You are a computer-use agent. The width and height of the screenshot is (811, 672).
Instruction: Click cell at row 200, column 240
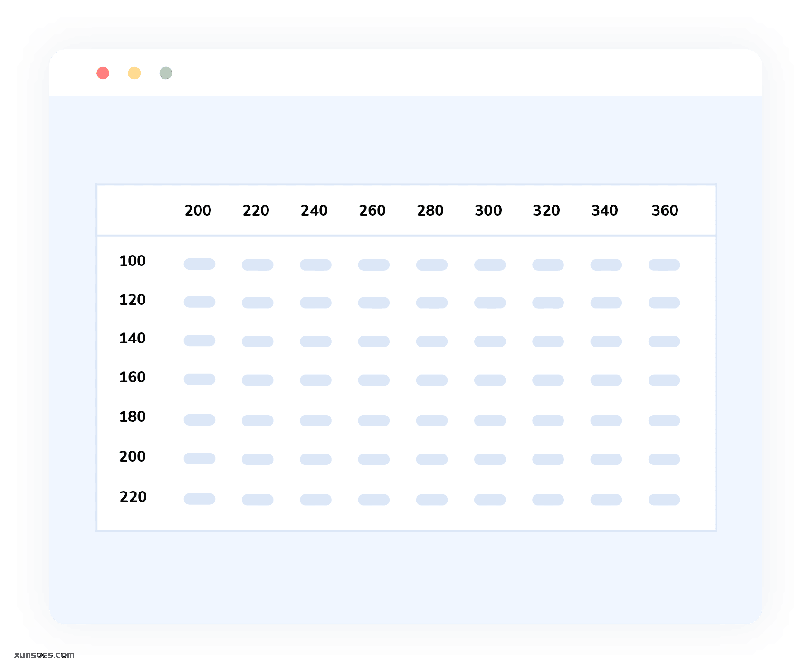point(315,459)
